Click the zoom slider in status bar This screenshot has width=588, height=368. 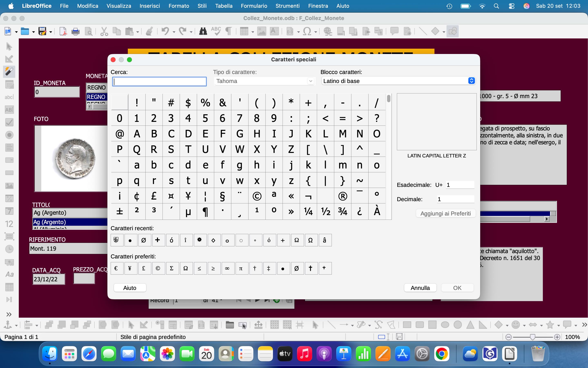click(x=533, y=337)
